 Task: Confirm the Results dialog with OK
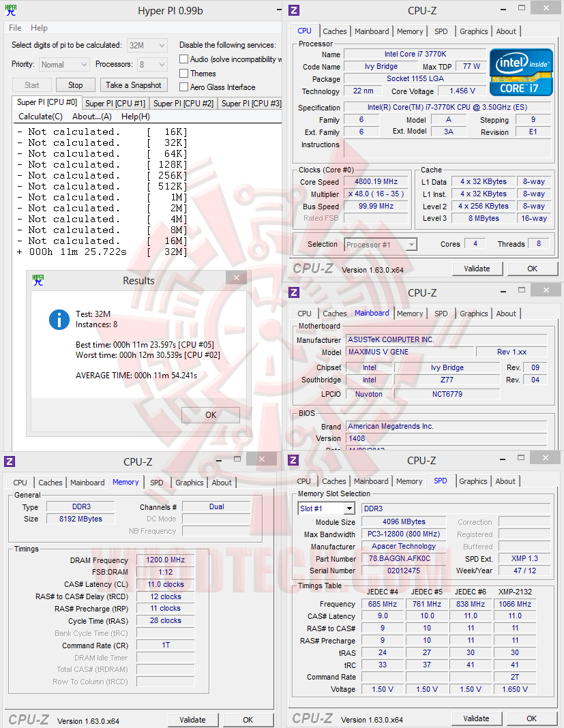point(211,415)
